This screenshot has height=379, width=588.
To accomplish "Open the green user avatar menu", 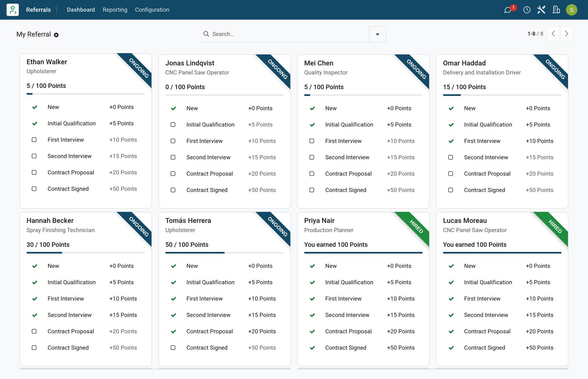I will coord(571,10).
